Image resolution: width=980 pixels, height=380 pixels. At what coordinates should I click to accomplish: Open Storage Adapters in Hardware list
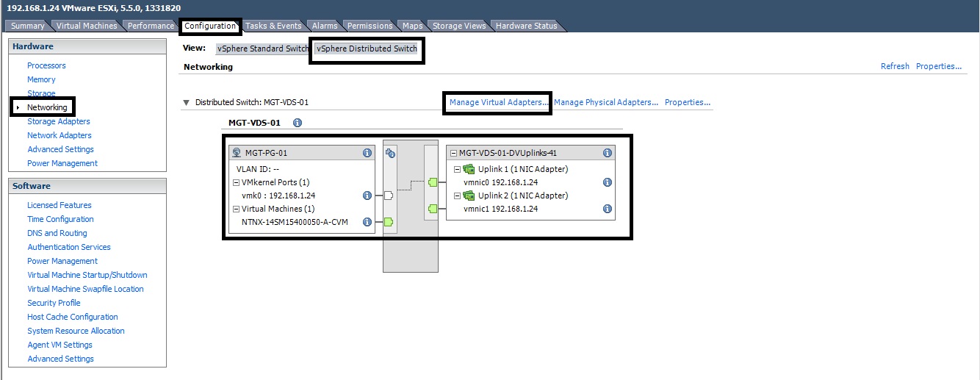[59, 121]
